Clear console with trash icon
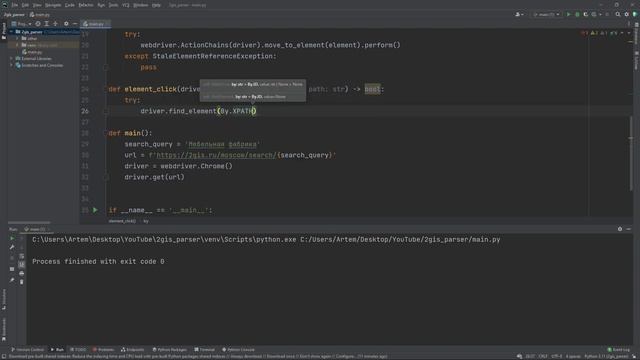 coord(22,282)
